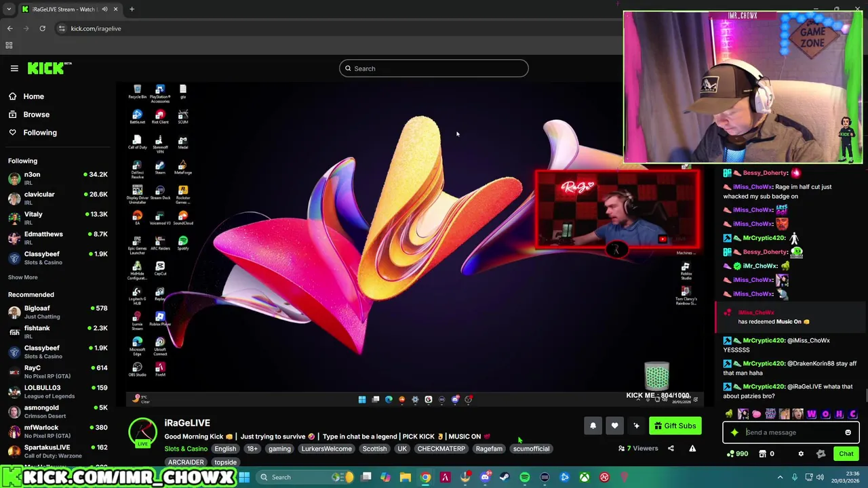Click the star face chat identity icon
Viewport: 868px width, 488px height.
tap(821, 454)
